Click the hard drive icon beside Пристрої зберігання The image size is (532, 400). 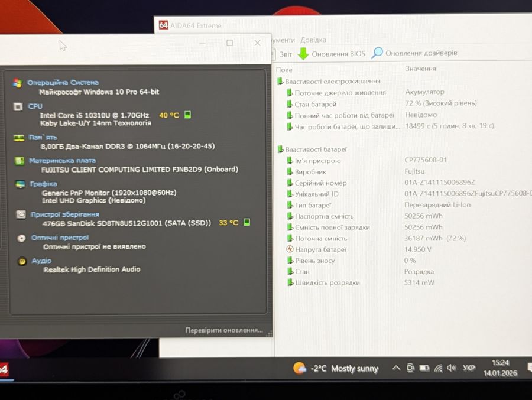(x=21, y=214)
